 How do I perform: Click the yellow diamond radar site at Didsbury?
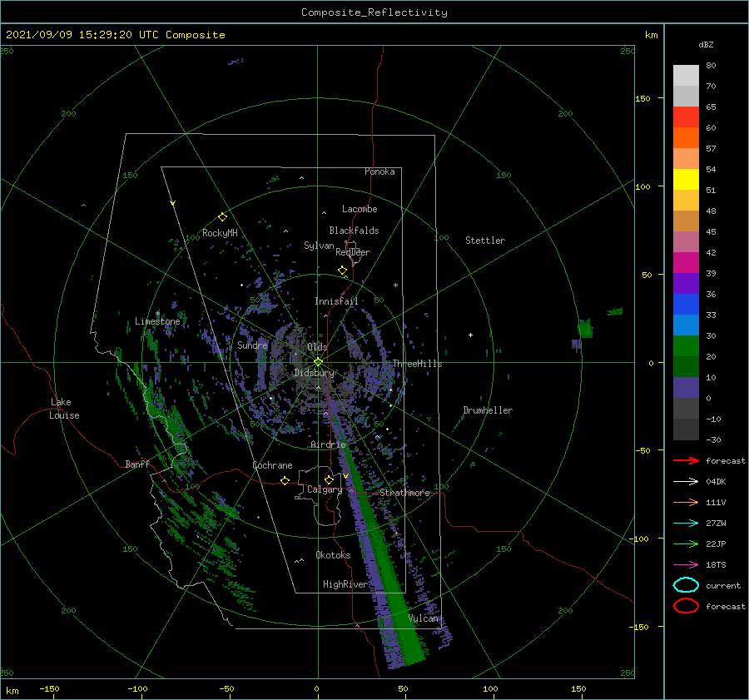click(318, 362)
